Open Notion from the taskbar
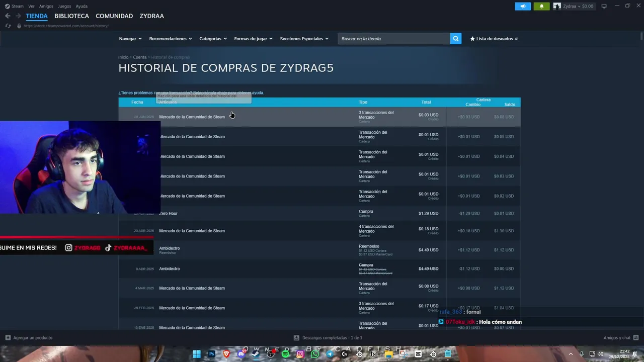Viewport: 644px width, 362px height. click(374, 354)
